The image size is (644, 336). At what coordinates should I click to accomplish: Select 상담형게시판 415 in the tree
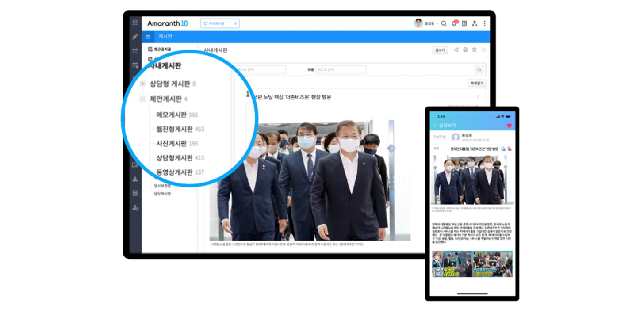[180, 158]
